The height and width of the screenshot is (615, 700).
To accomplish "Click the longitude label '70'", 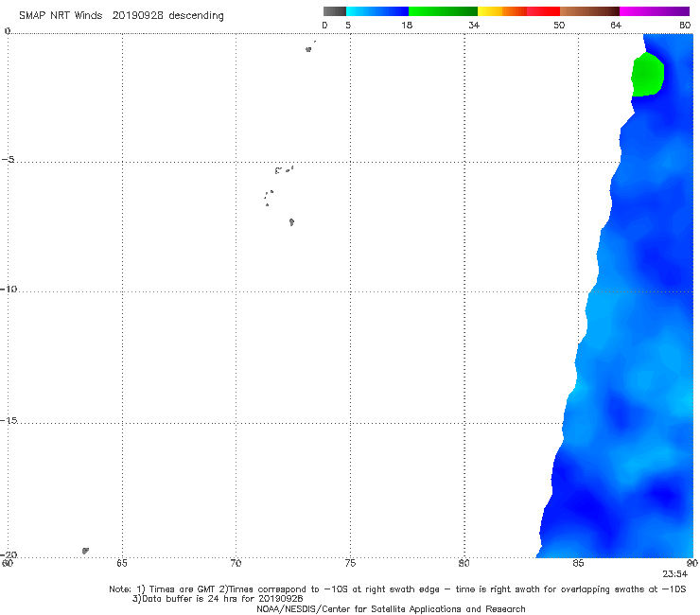I will click(236, 564).
